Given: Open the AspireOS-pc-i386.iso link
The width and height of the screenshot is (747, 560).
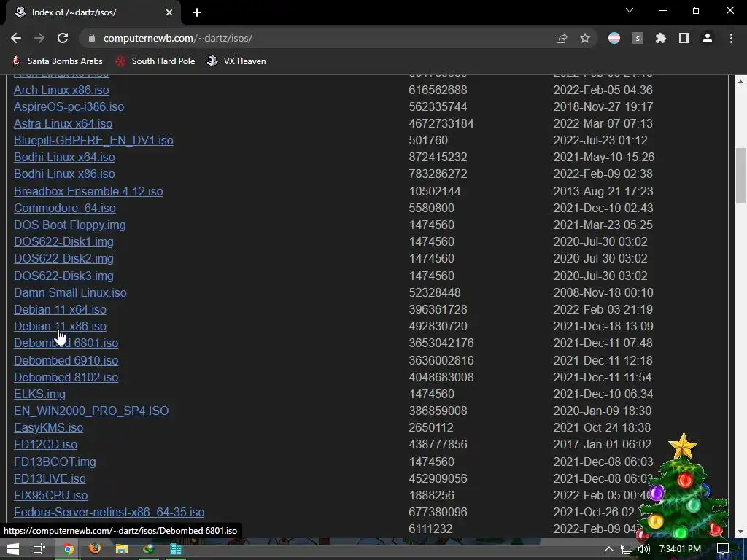Looking at the screenshot, I should coord(69,106).
